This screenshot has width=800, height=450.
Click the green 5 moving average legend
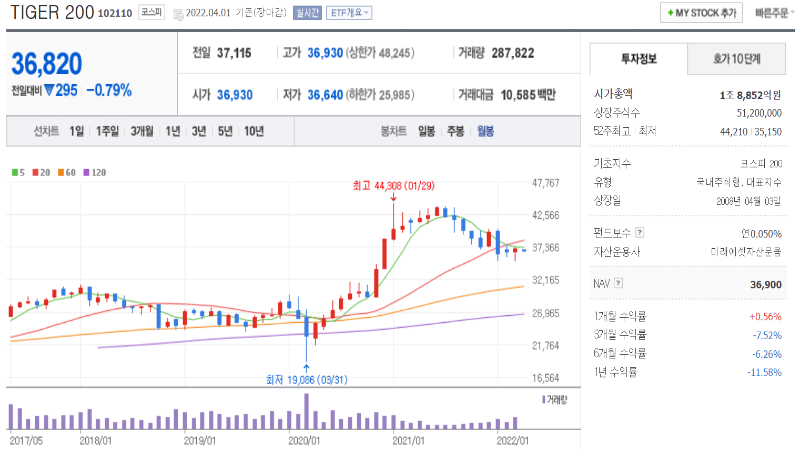[x=18, y=172]
